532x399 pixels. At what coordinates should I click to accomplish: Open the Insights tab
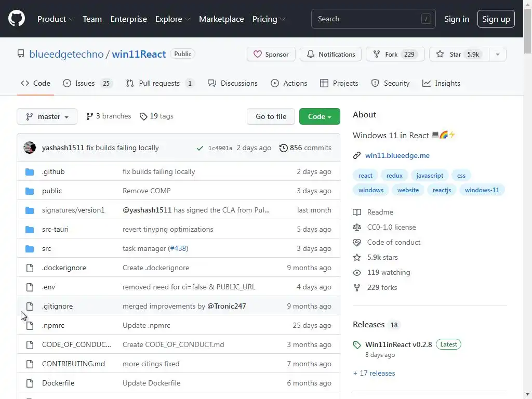tap(441, 83)
